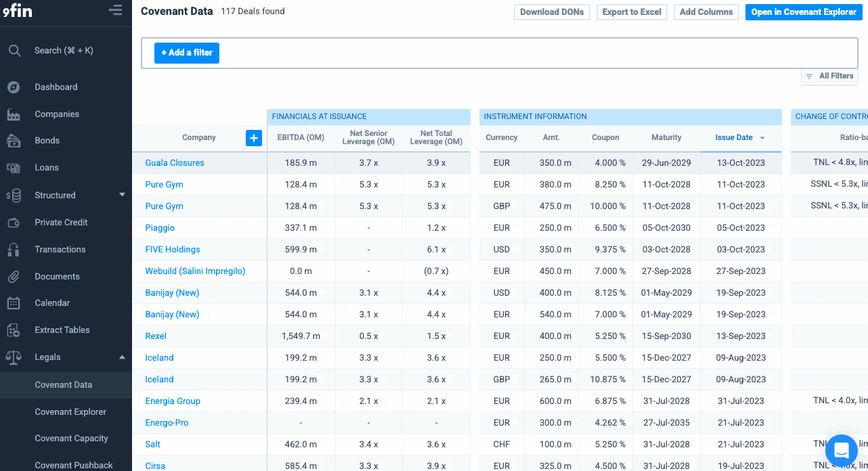This screenshot has width=868, height=471.
Task: Toggle Issue Date sort arrow
Action: pos(762,138)
